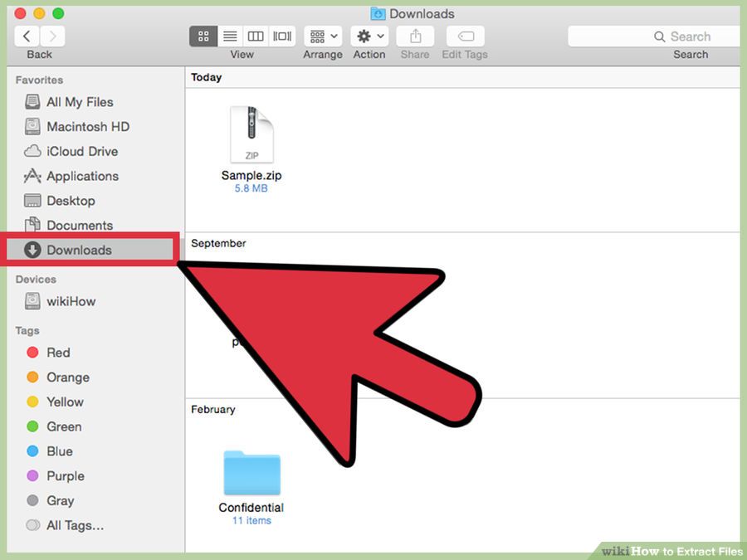Click the Macintosh HD drive icon
The image size is (747, 560).
32,126
